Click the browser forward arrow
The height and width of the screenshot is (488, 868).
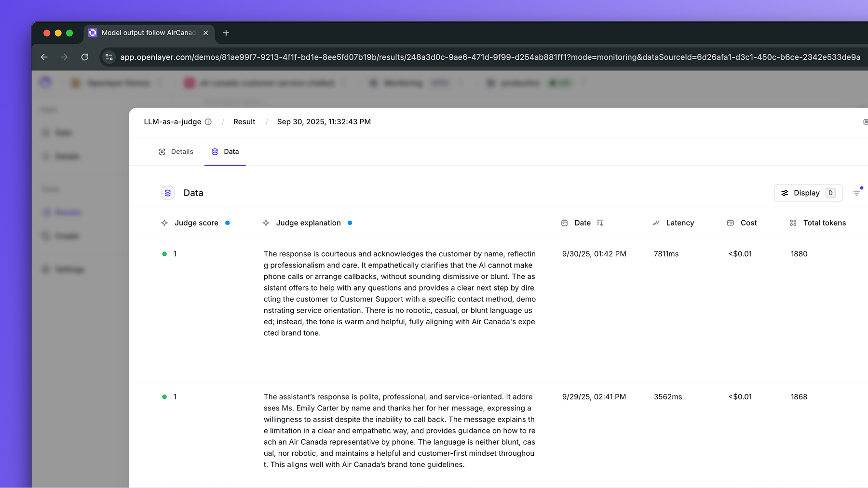65,57
